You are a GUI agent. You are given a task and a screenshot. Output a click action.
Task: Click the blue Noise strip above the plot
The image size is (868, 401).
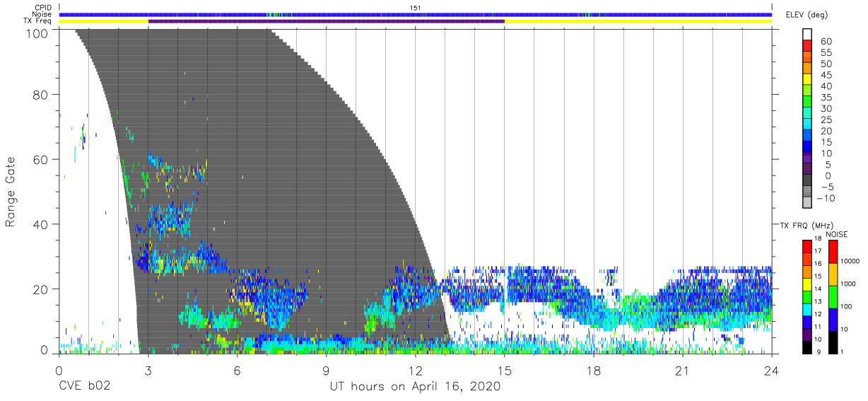tap(416, 14)
